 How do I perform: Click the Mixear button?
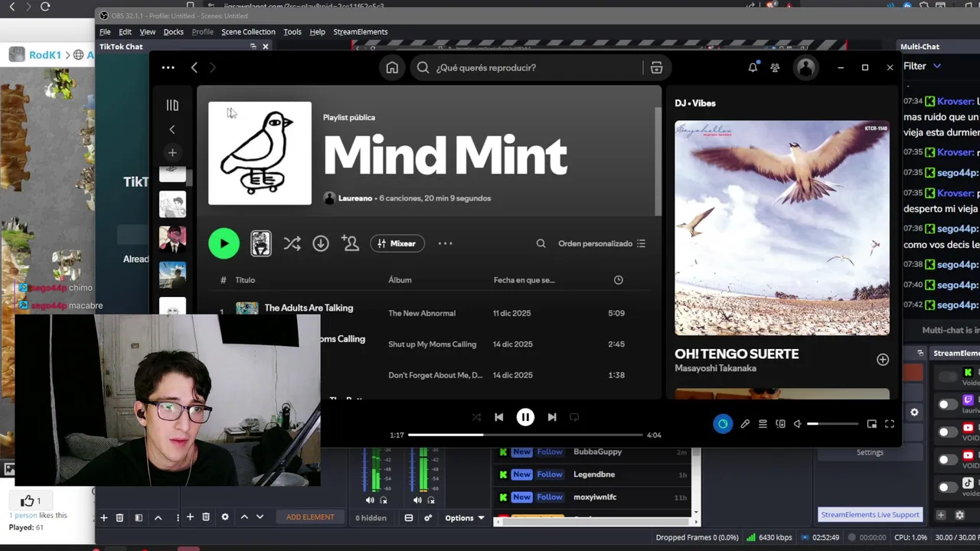(x=397, y=243)
